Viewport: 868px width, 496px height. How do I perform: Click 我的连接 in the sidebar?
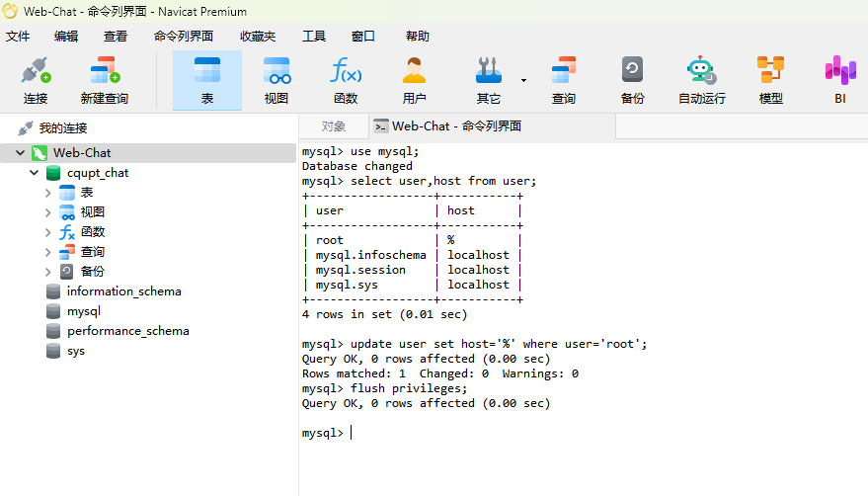(63, 128)
